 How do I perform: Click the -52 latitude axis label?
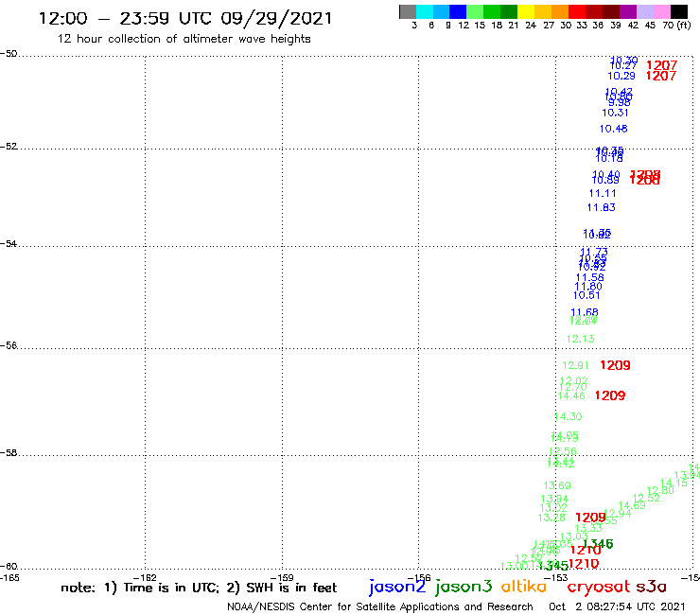(9, 147)
